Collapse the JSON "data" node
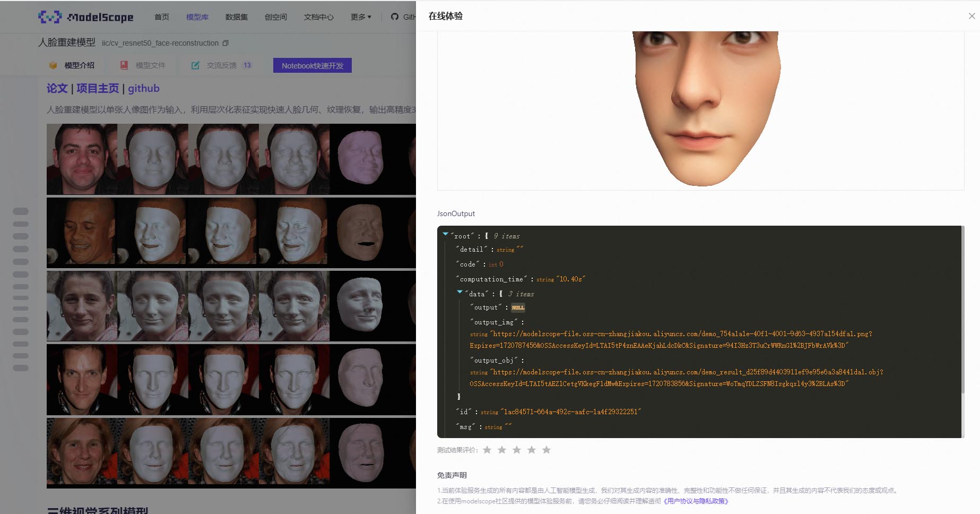Image resolution: width=980 pixels, height=514 pixels. coord(459,292)
